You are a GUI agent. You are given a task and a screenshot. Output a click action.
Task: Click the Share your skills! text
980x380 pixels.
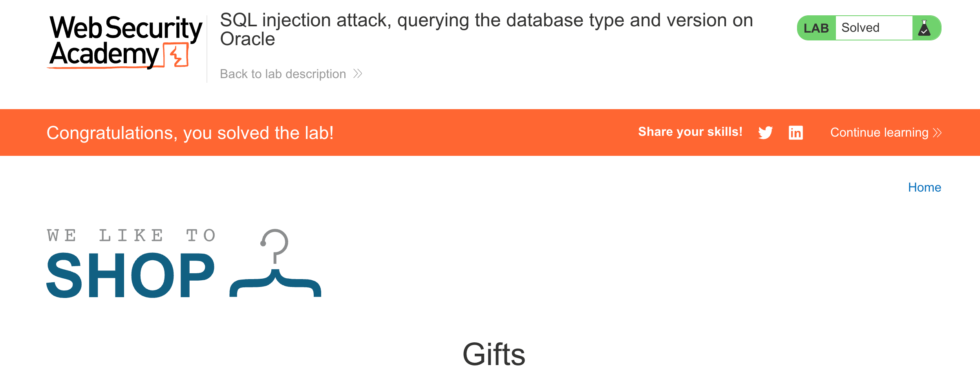click(x=690, y=132)
